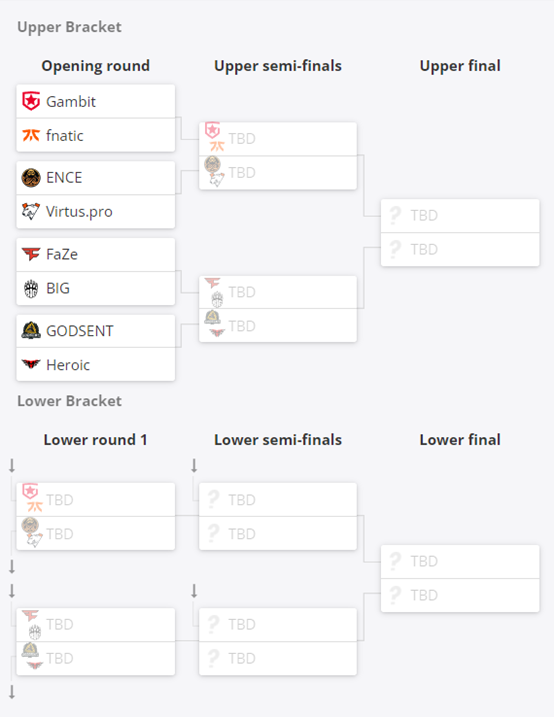
Task: Open the GODSENT team entry
Action: [96, 331]
